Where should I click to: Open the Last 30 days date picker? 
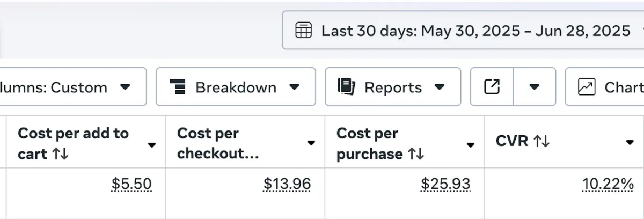pyautogui.click(x=475, y=31)
